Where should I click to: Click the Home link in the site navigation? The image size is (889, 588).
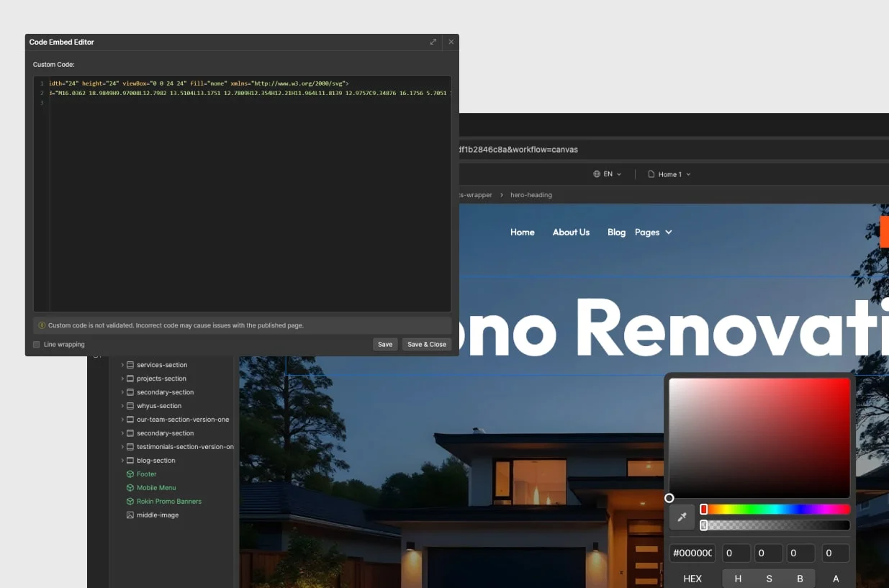tap(523, 232)
